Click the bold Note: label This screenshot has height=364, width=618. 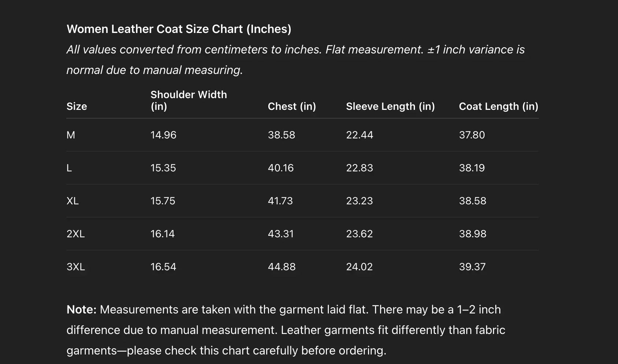[81, 309]
